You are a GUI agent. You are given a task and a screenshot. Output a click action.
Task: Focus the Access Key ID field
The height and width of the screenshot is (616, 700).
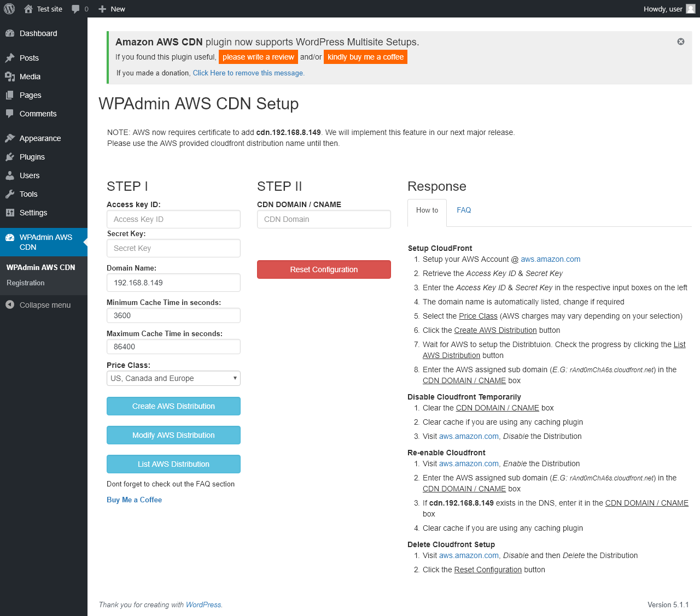(x=173, y=219)
